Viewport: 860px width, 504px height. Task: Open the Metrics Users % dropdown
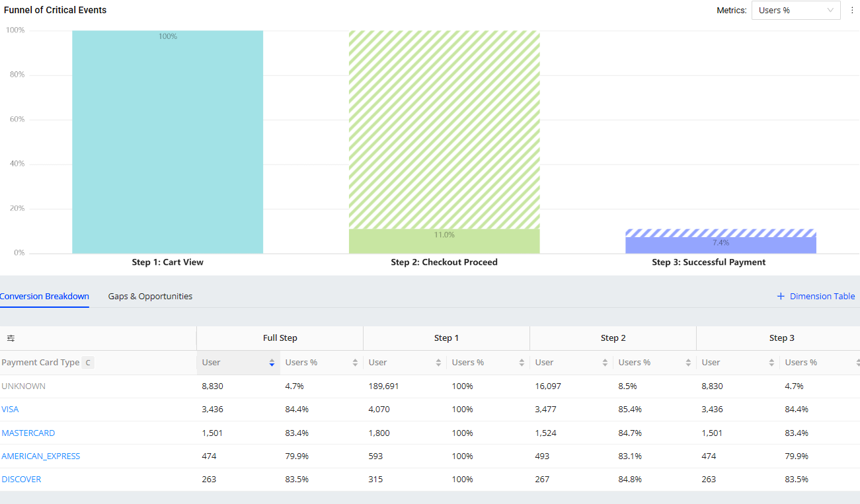pyautogui.click(x=795, y=10)
